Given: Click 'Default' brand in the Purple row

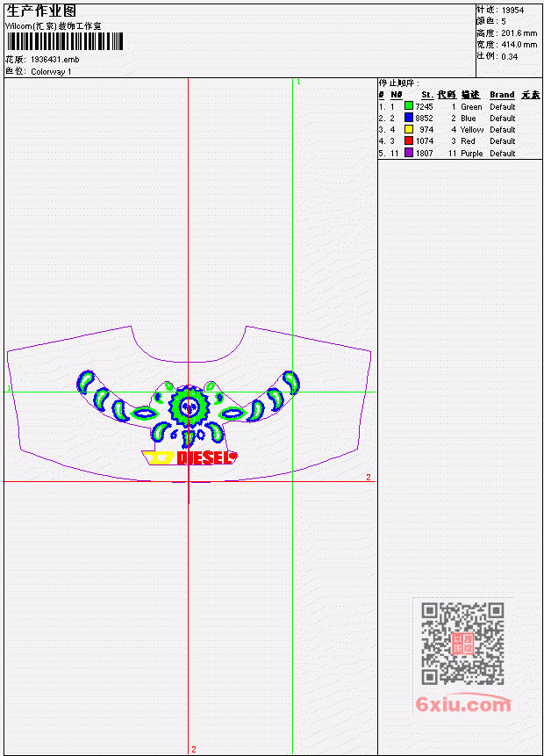Looking at the screenshot, I should (x=503, y=154).
